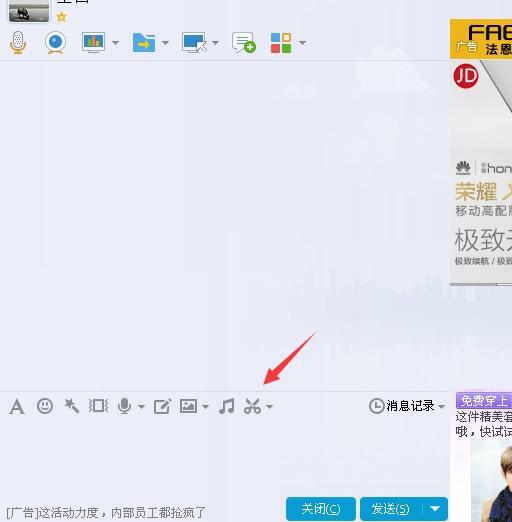Select the magic wand emoticon icon
The width and height of the screenshot is (512, 522).
coord(72,406)
